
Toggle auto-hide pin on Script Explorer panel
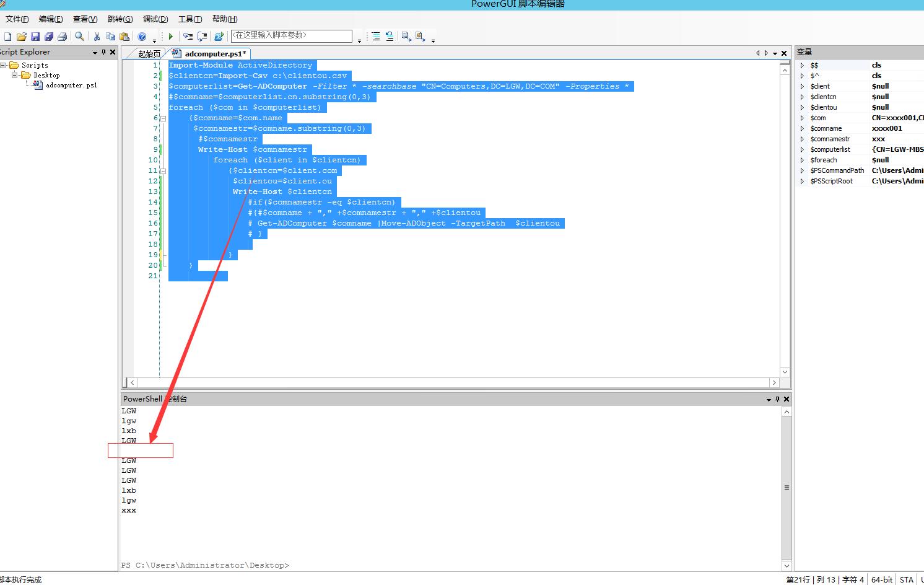tap(103, 52)
